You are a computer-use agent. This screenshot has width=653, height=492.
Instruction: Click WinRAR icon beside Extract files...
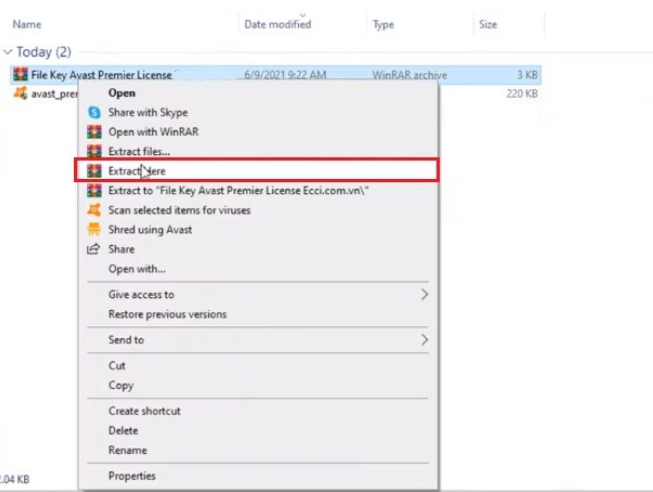click(94, 151)
